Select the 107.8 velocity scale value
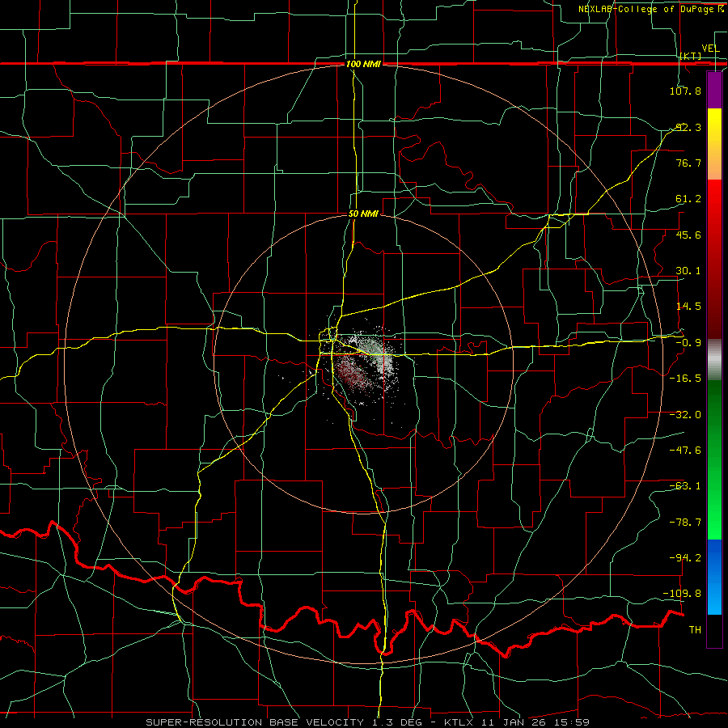This screenshot has height=728, width=728. [685, 91]
